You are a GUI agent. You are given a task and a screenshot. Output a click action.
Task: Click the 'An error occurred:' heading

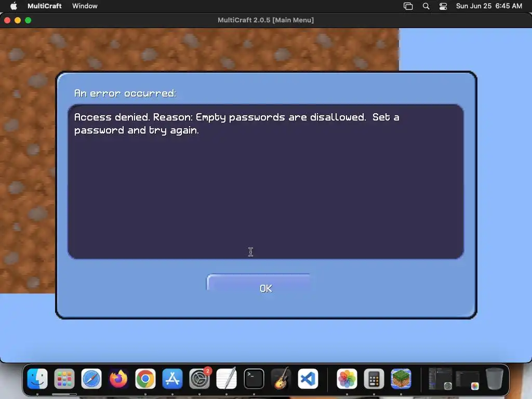pos(125,94)
